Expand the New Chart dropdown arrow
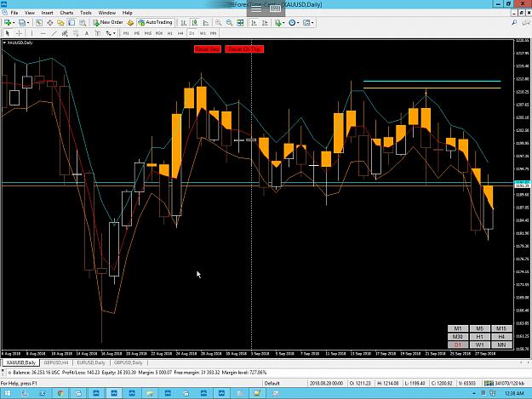This screenshot has width=532, height=399. click(x=14, y=23)
